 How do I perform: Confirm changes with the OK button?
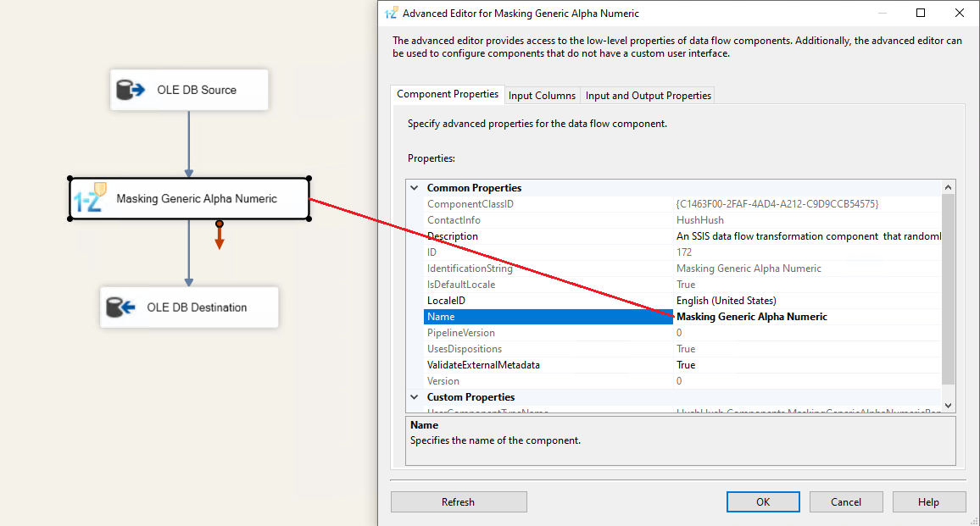point(763,502)
